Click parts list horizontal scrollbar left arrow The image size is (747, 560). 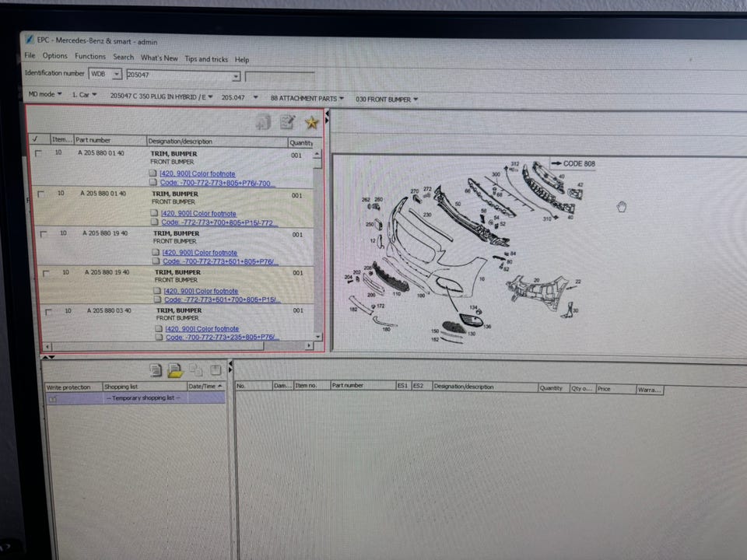47,346
